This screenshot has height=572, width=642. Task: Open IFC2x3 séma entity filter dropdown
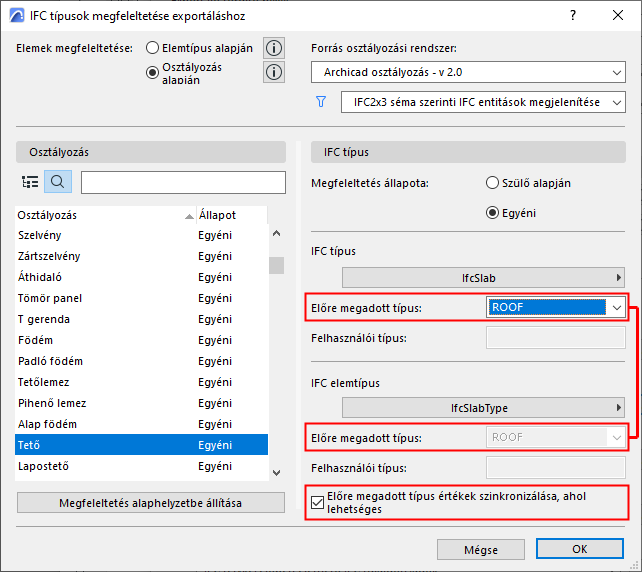tap(482, 102)
